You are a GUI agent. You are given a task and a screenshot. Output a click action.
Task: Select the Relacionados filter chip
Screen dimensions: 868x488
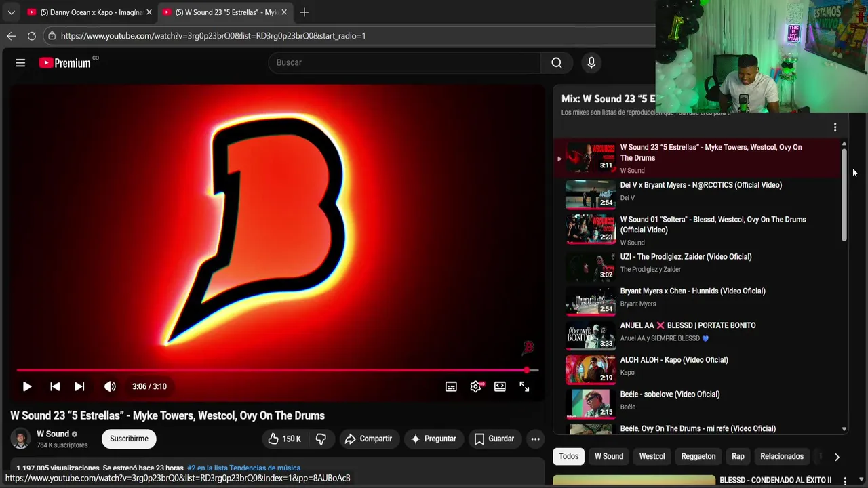click(x=782, y=456)
